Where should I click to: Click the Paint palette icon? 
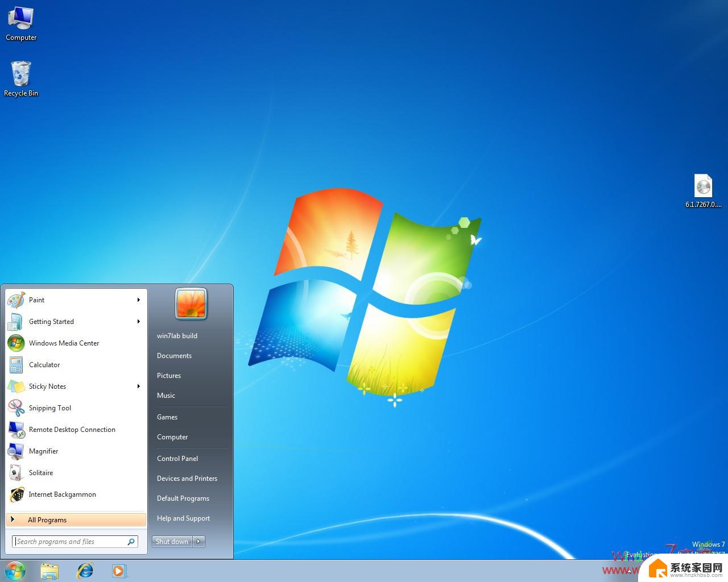click(16, 300)
